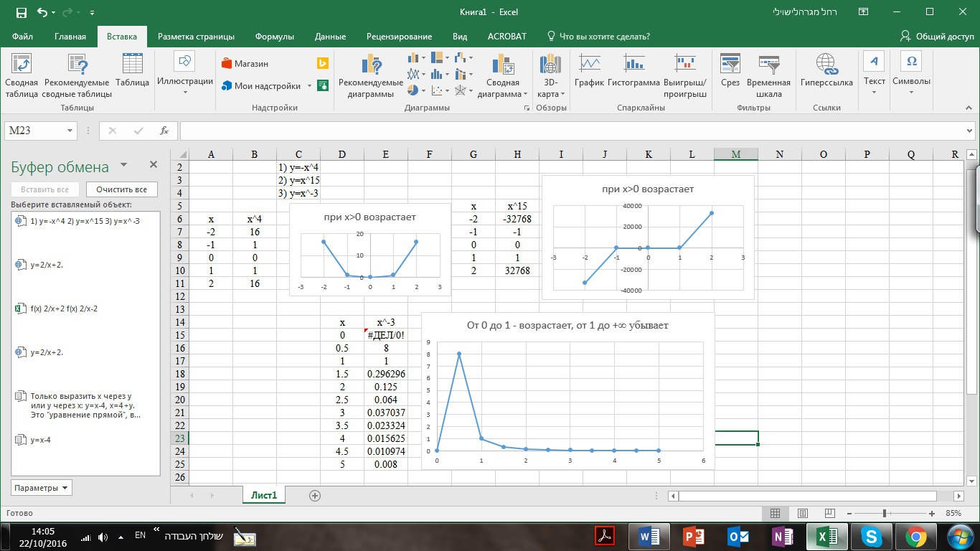Screen dimensions: 980x551
Task: Open the Параметры dropdown in clipboard pane
Action: click(42, 488)
